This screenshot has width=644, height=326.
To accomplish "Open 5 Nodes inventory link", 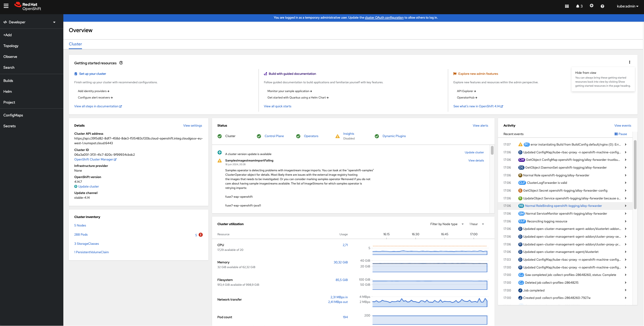I will (80, 225).
